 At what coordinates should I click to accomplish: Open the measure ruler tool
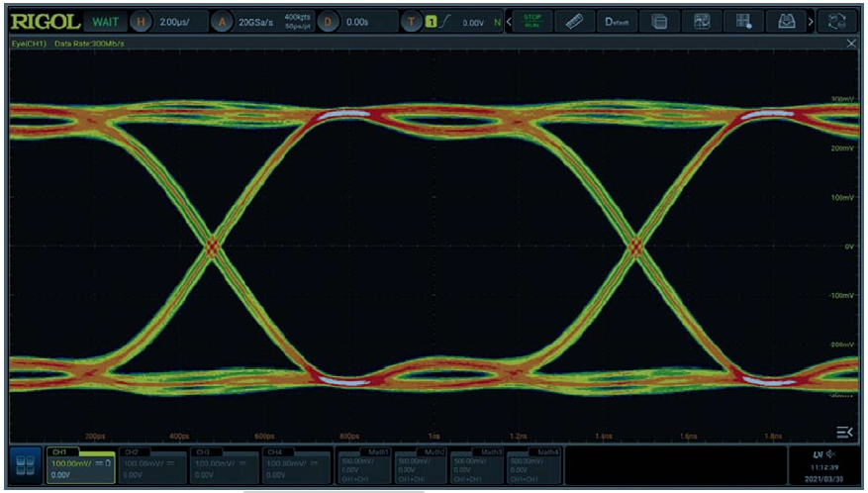click(574, 21)
